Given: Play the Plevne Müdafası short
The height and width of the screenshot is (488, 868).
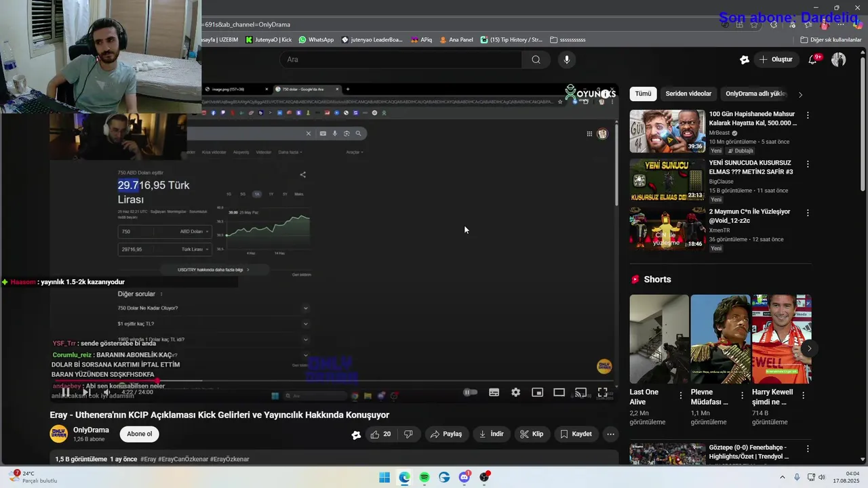Looking at the screenshot, I should click(x=720, y=339).
